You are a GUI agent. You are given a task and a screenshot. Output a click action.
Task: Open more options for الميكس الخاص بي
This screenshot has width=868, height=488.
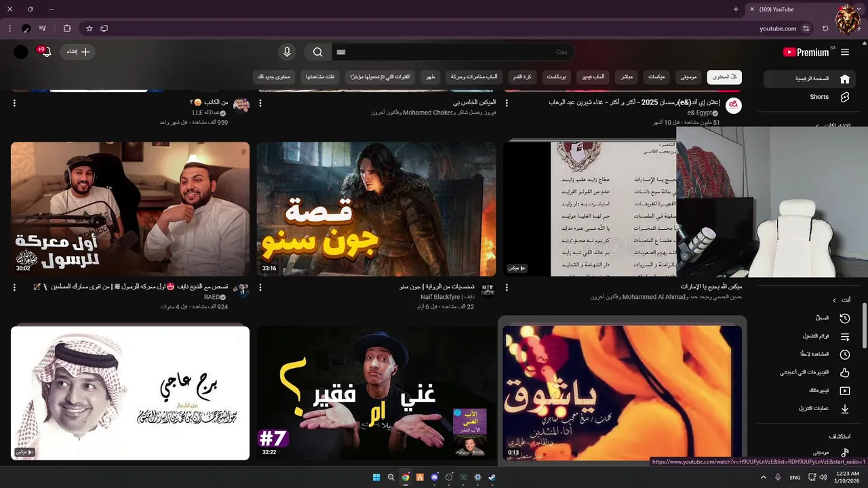[260, 103]
